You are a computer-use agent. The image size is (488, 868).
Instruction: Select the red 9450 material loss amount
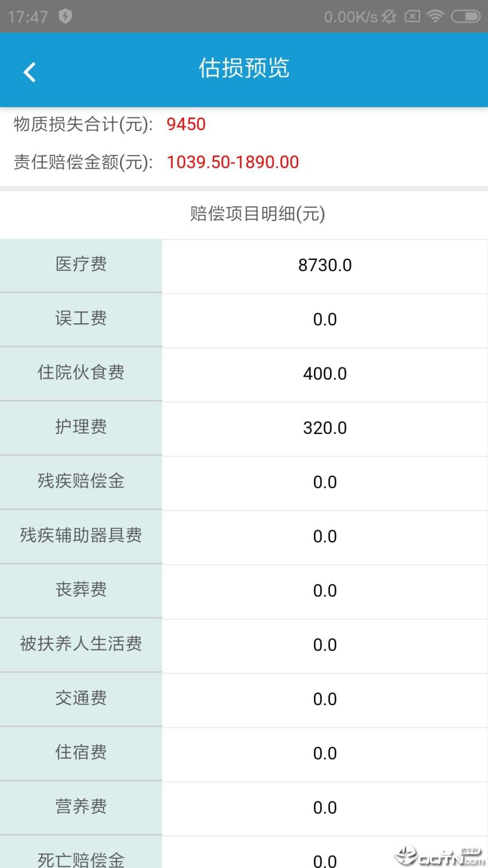[187, 124]
